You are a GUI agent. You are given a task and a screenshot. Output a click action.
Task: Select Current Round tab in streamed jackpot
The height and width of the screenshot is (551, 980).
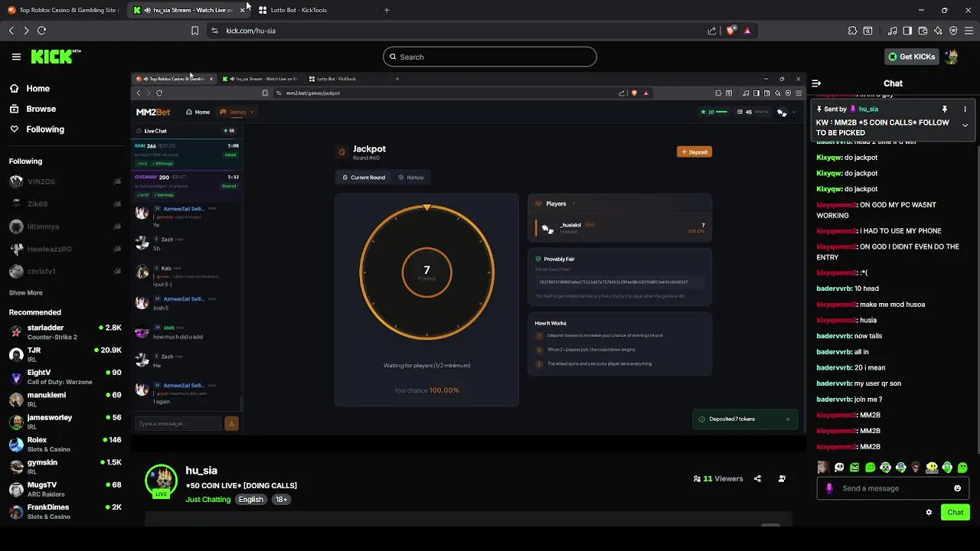364,178
